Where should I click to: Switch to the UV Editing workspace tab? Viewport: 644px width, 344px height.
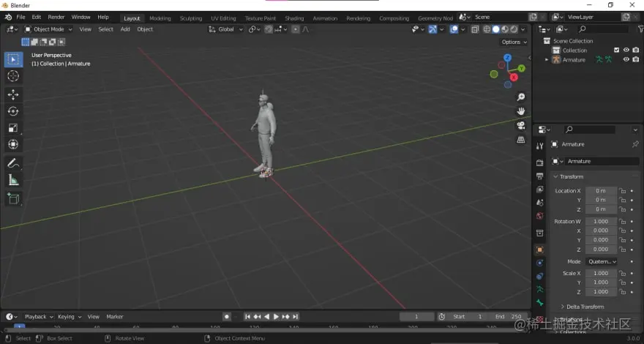point(223,18)
